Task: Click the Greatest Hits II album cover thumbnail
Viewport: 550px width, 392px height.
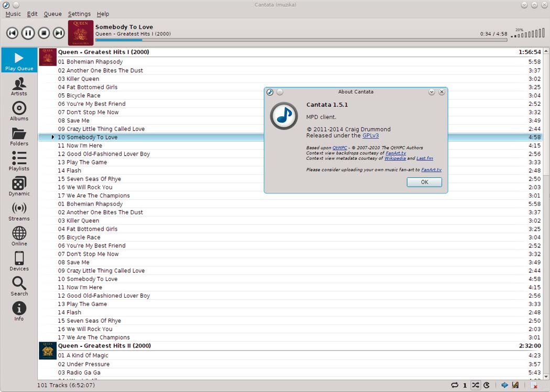Action: point(48,351)
